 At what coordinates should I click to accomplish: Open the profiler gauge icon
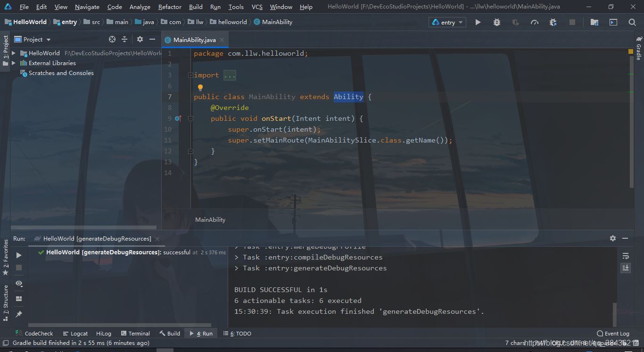[534, 22]
